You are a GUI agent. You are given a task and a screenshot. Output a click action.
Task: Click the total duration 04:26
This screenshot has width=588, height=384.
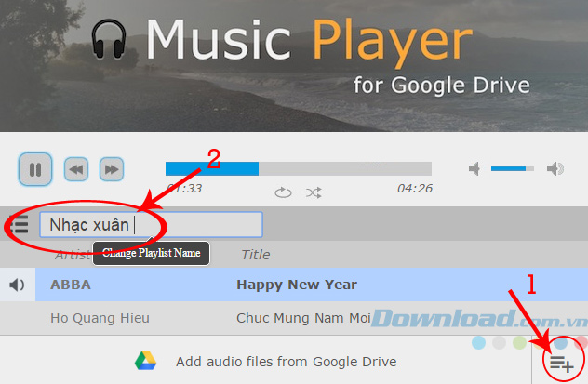(415, 188)
